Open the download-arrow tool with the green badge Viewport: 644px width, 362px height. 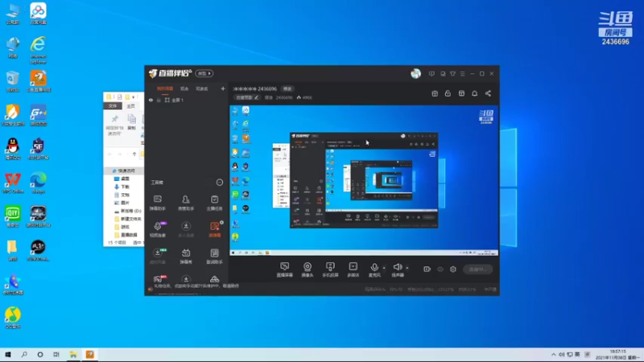pos(157,256)
